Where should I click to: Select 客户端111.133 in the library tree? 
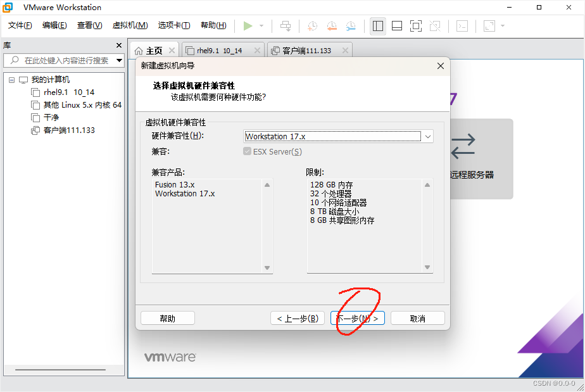[x=69, y=130]
